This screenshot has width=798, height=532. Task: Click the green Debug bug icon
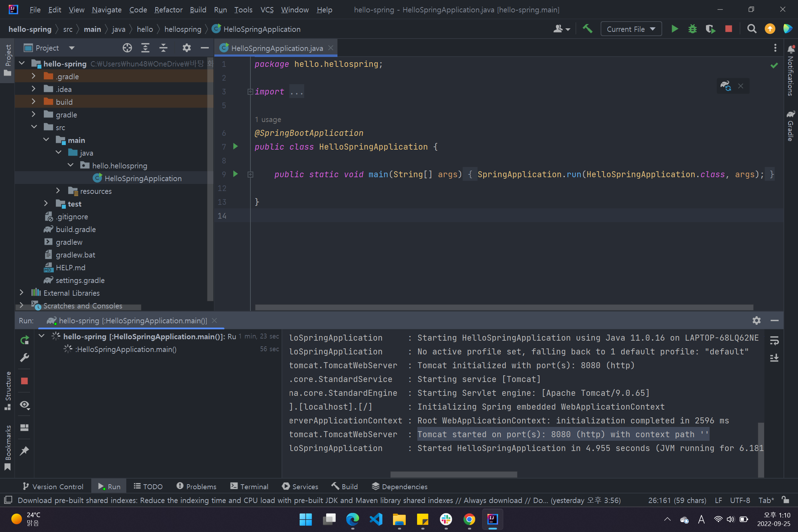[692, 29]
